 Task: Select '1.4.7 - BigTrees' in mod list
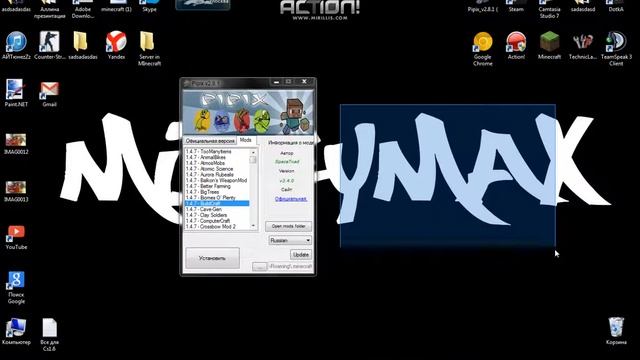(x=217, y=192)
